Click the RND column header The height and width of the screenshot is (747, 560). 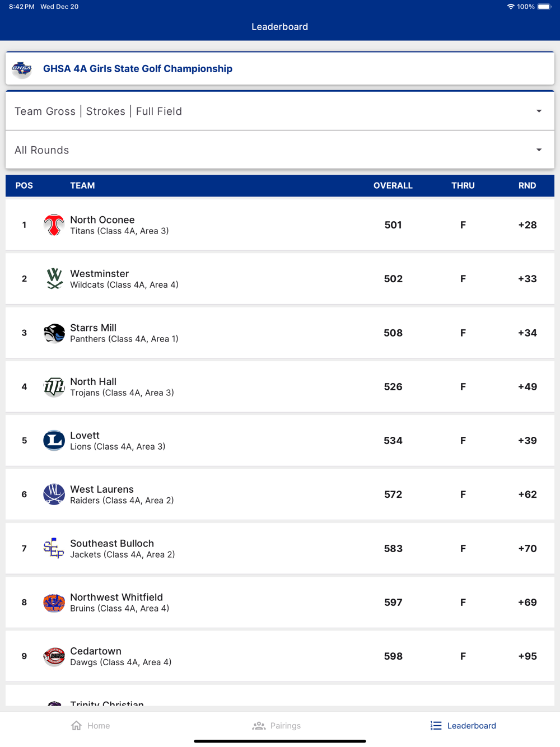(527, 186)
